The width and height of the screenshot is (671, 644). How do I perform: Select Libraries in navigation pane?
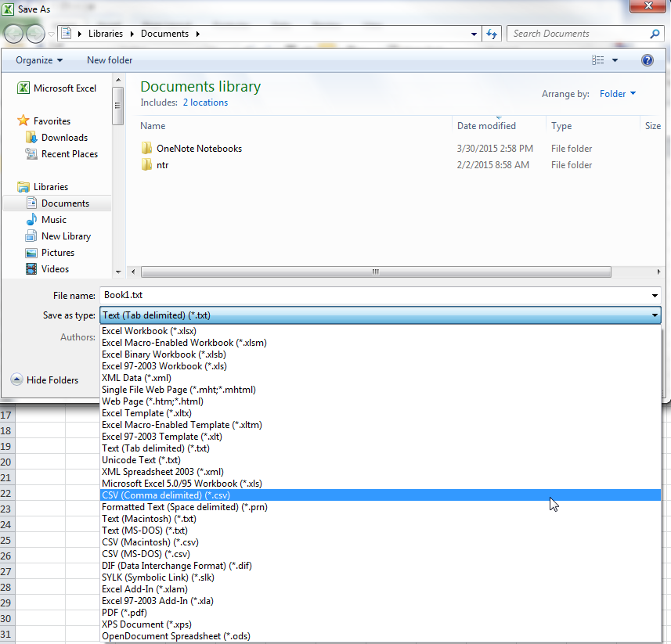point(42,187)
